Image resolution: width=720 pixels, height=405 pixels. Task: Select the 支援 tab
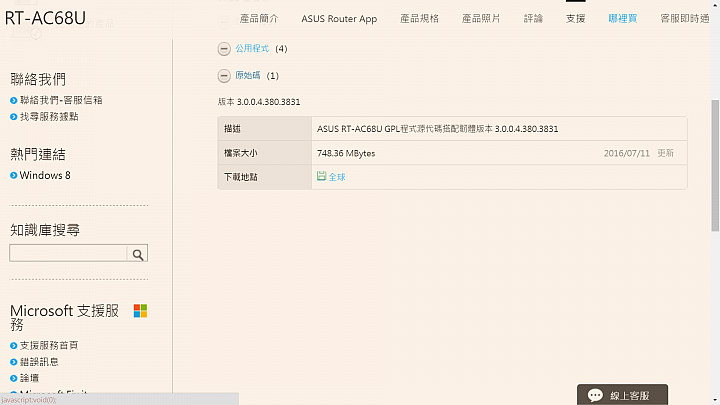pyautogui.click(x=575, y=18)
